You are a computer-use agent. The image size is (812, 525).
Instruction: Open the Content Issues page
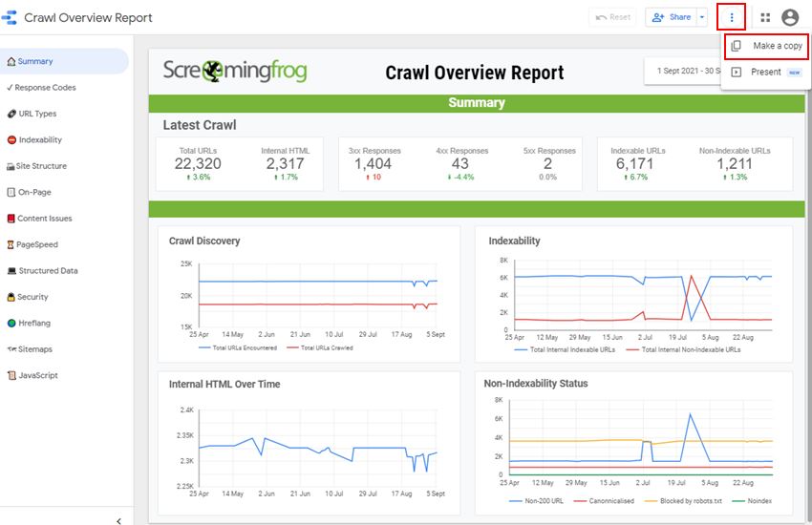tap(39, 219)
